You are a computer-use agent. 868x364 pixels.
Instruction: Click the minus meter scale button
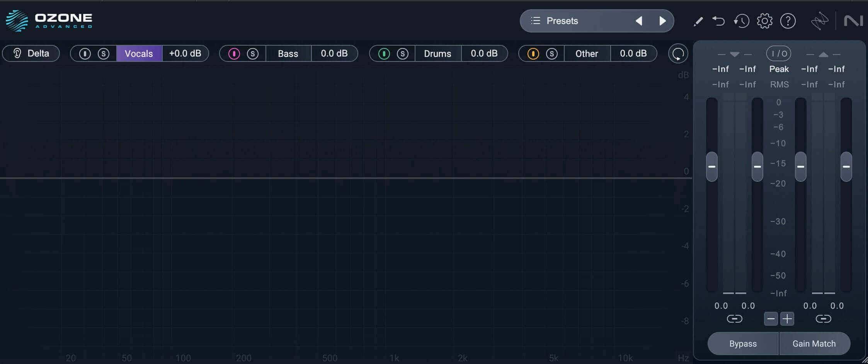[771, 319]
